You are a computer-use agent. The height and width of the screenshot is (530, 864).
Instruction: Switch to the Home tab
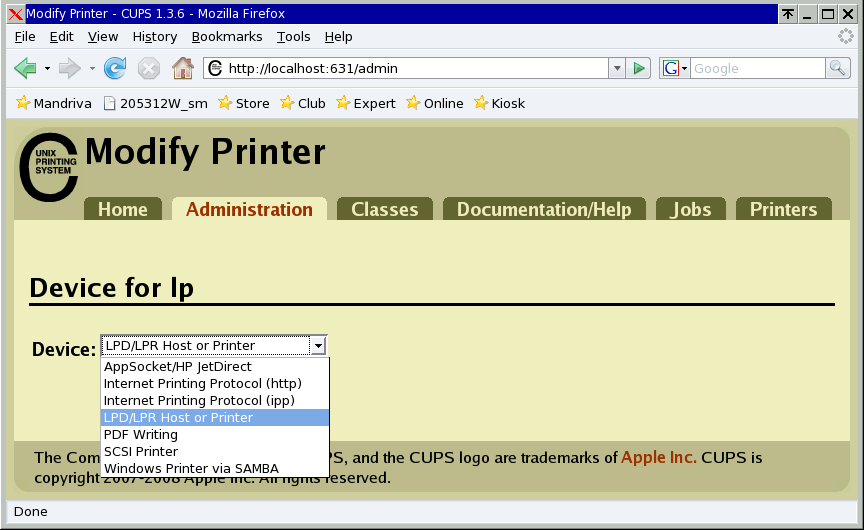click(123, 209)
